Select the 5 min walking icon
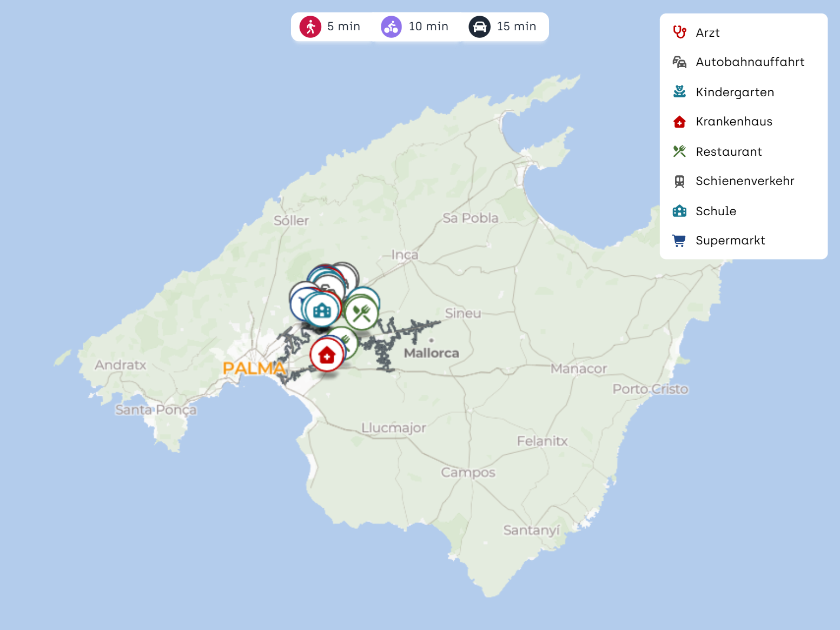Screen dimensions: 840x630 pos(310,26)
